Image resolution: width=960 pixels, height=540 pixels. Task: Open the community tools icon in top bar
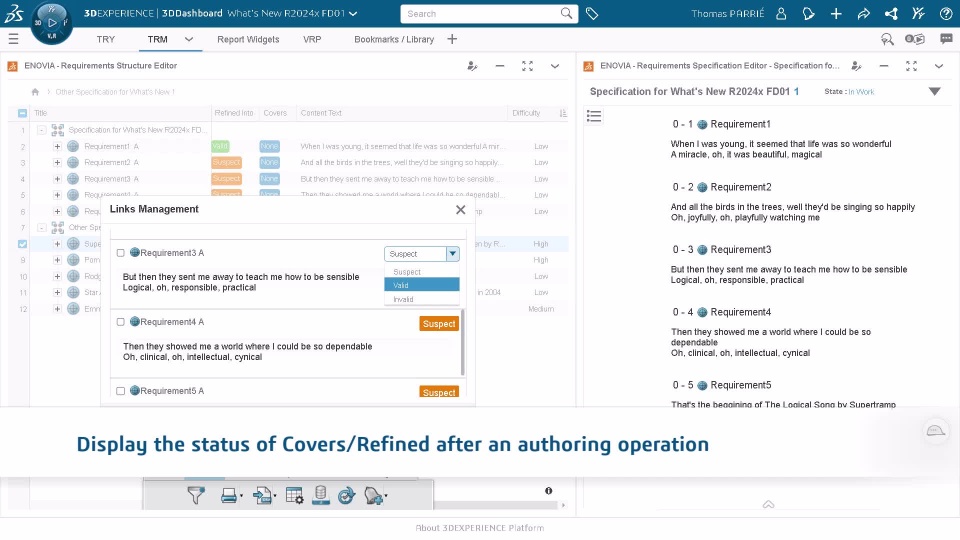pyautogui.click(x=918, y=13)
